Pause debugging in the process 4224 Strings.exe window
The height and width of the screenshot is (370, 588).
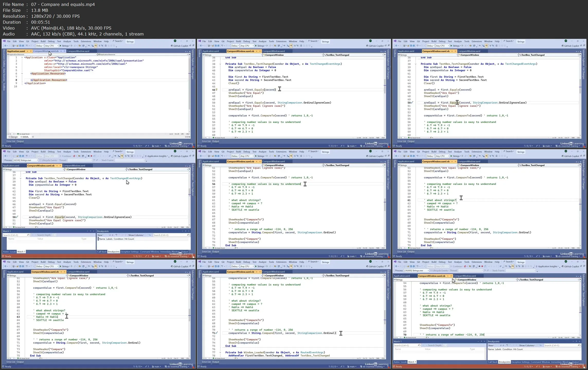[x=88, y=156]
